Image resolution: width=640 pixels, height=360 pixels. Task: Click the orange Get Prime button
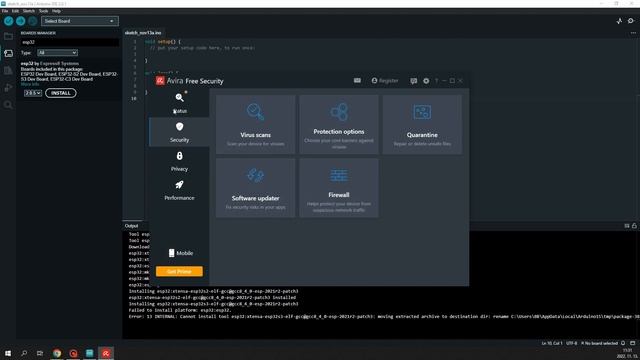click(179, 271)
